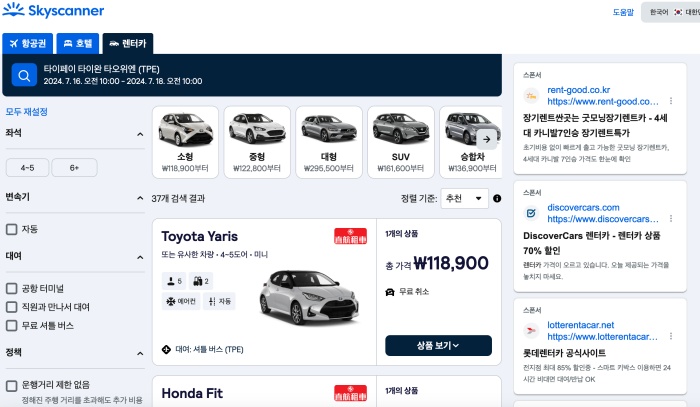Click the Honda Fit supplier logo

[350, 393]
